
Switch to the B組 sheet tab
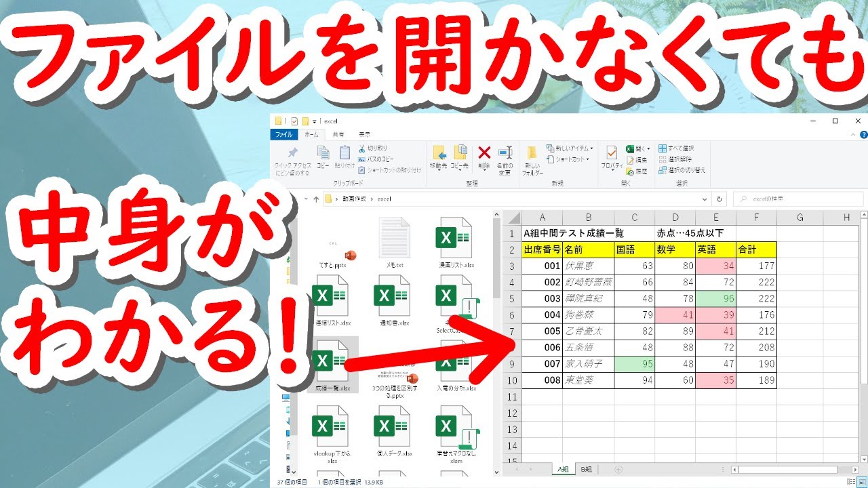pyautogui.click(x=587, y=469)
